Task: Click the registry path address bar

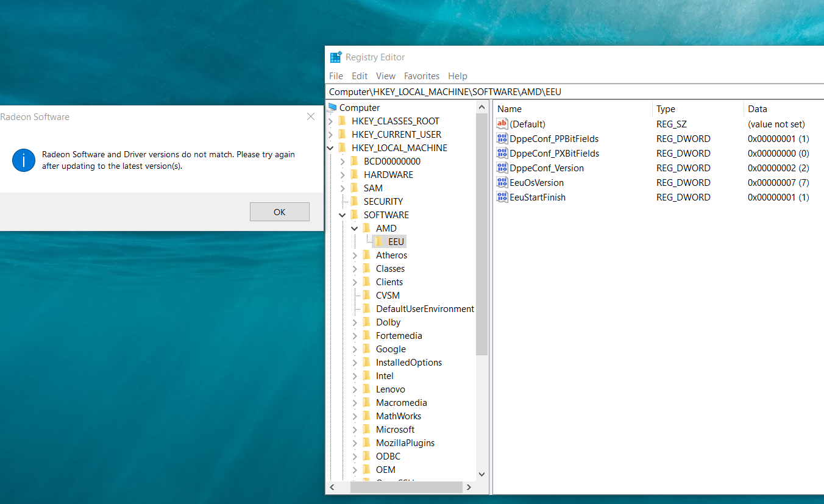Action: (x=575, y=92)
